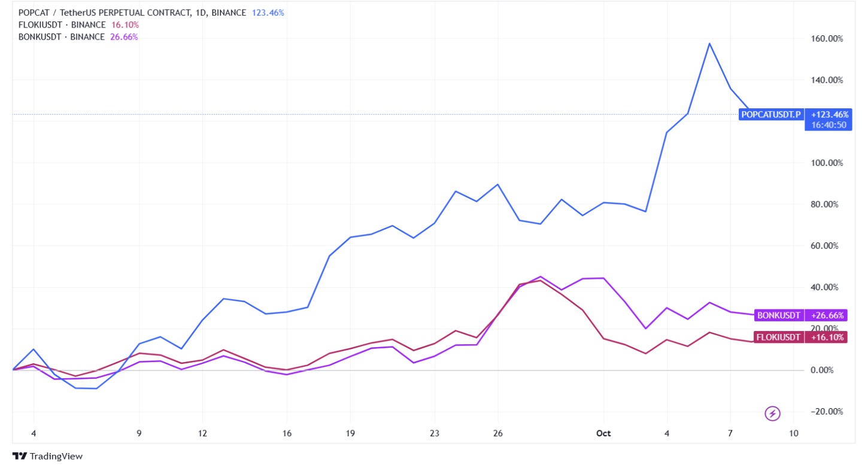
Task: Click the 26 date axis label
Action: click(x=497, y=433)
